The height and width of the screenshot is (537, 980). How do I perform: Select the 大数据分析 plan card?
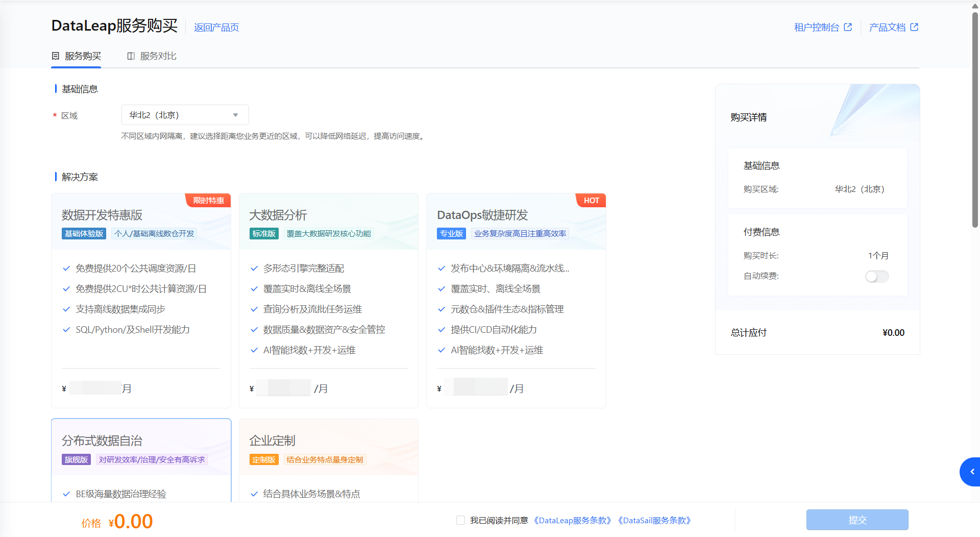(x=329, y=301)
